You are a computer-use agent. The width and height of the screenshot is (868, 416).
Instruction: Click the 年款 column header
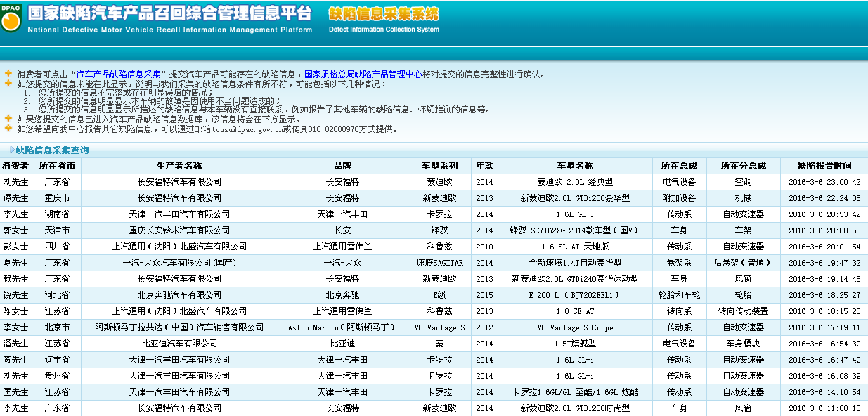click(x=484, y=166)
